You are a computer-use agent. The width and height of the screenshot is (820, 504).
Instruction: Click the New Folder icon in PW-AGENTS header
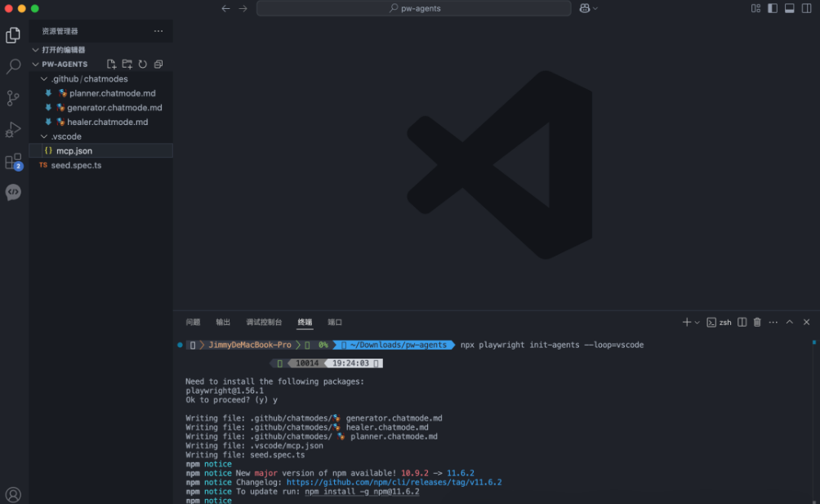point(127,64)
